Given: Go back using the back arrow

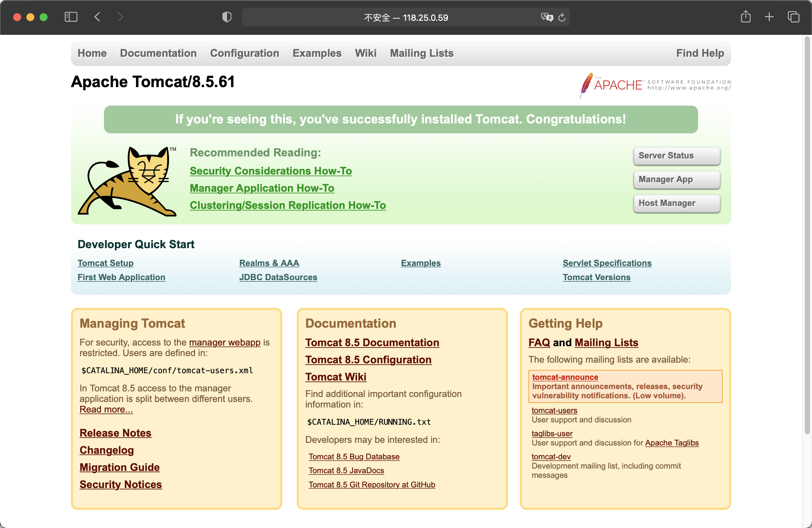Looking at the screenshot, I should click(97, 17).
